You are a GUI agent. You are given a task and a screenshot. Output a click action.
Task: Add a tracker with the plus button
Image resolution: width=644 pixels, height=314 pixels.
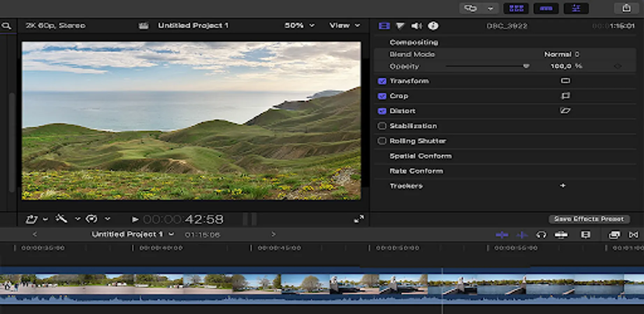563,186
